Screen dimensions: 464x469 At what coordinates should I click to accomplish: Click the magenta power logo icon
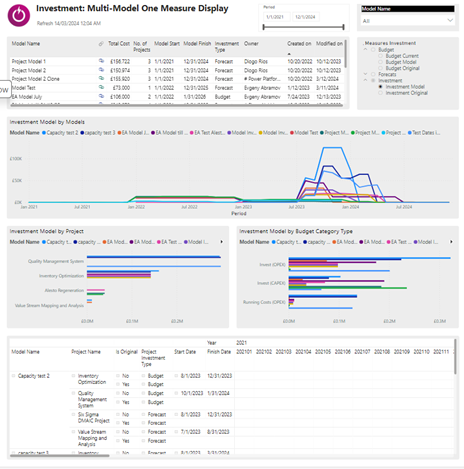point(19,15)
